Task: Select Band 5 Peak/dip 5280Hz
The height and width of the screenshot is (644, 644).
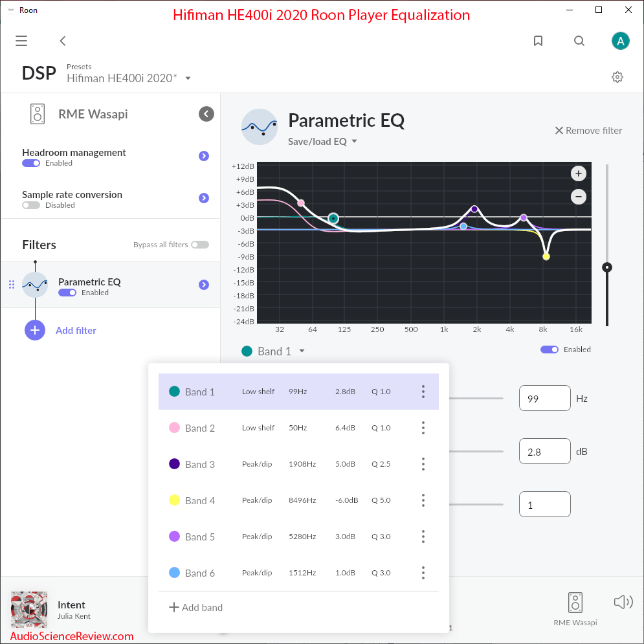Action: click(298, 537)
